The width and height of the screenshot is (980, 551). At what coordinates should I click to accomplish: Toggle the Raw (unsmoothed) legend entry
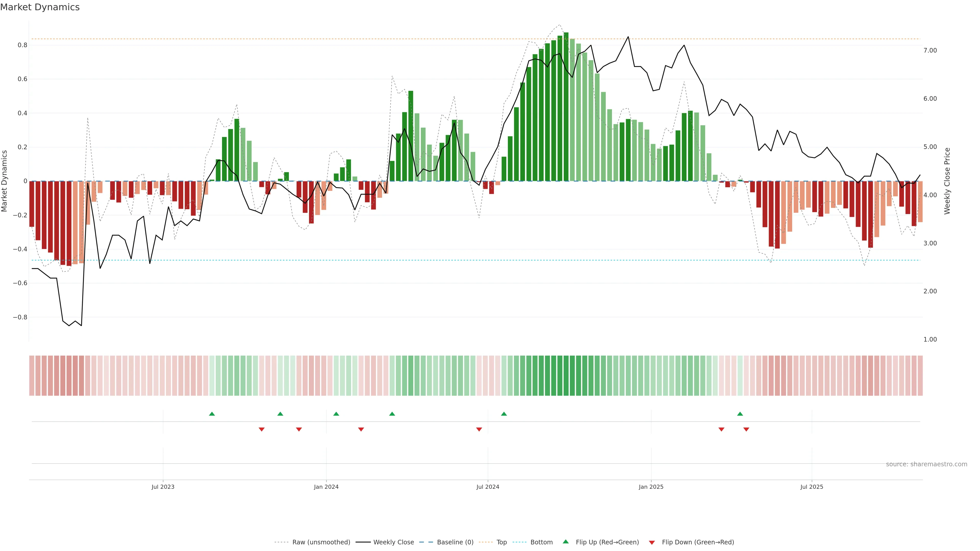[x=321, y=542]
